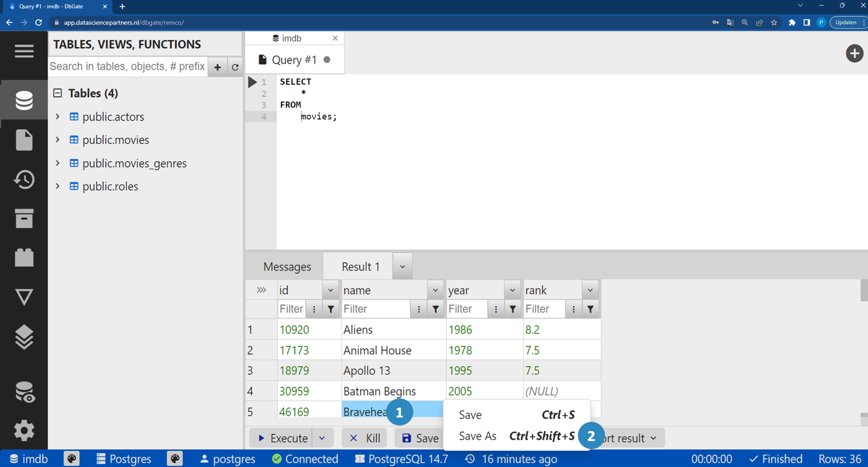Click the name column filter funnel icon

(x=436, y=309)
